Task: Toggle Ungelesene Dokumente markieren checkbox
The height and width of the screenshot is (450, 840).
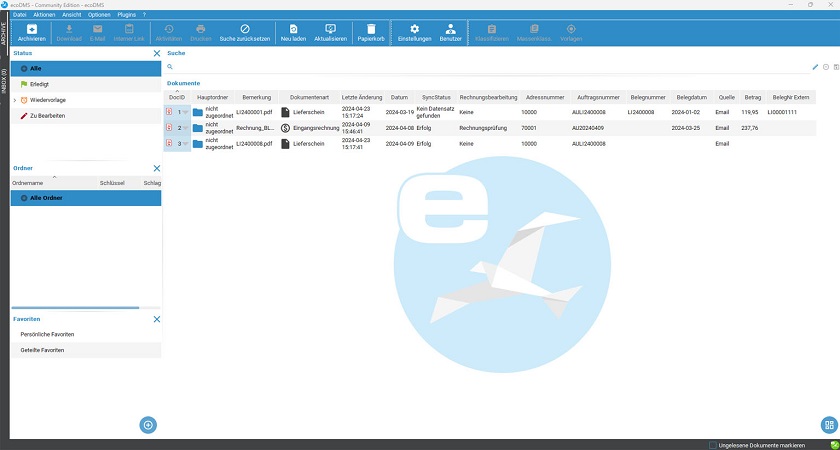Action: [x=712, y=445]
